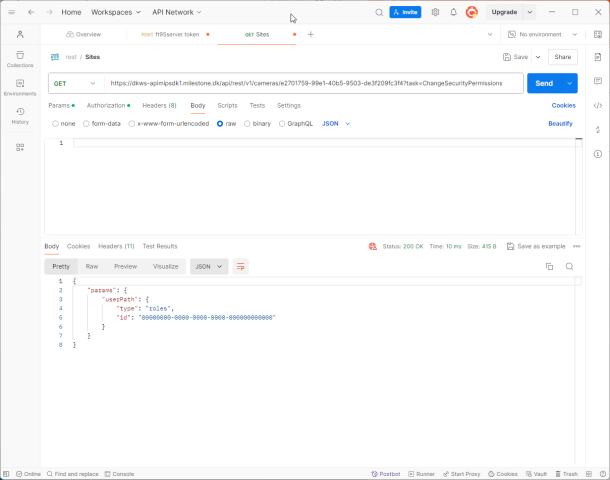Image resolution: width=610 pixels, height=480 pixels.
Task: Toggle line wrap icon in response
Action: pyautogui.click(x=240, y=266)
